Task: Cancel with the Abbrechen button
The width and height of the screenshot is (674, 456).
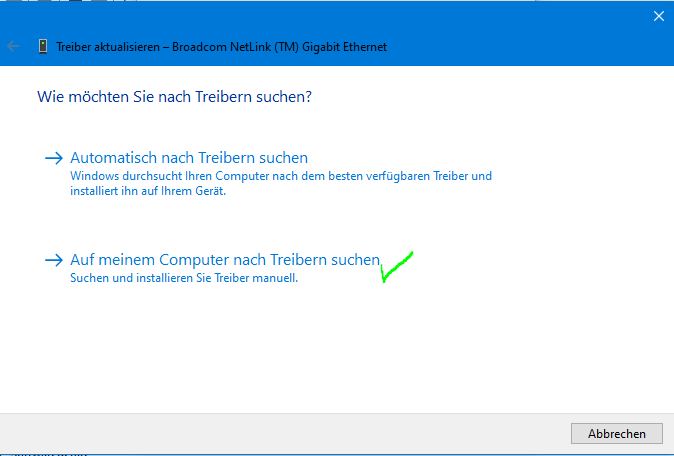Action: point(617,434)
